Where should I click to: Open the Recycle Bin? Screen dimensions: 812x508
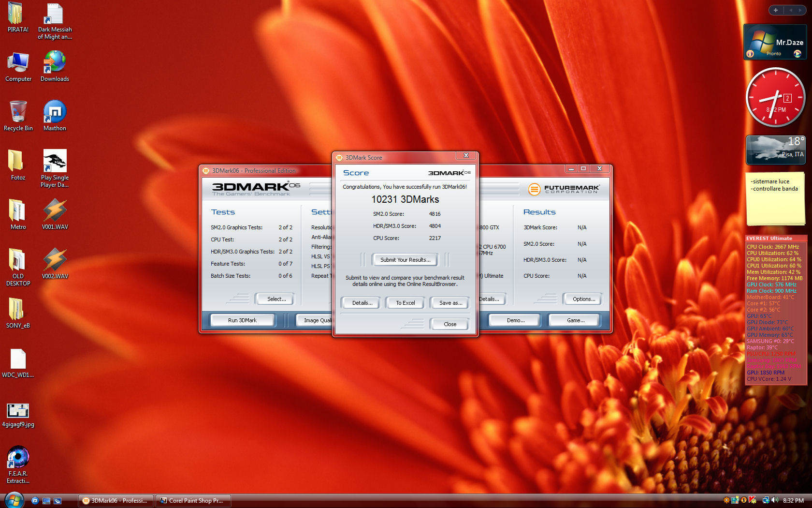coord(18,116)
